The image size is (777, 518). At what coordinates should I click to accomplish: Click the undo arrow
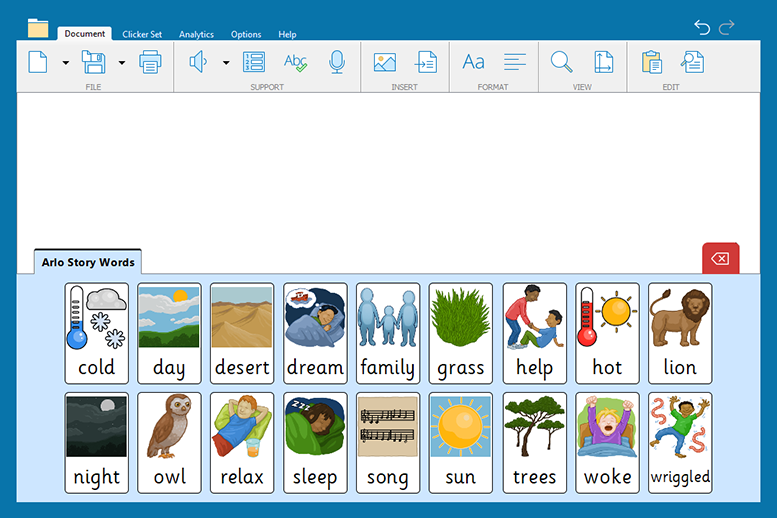pos(702,27)
